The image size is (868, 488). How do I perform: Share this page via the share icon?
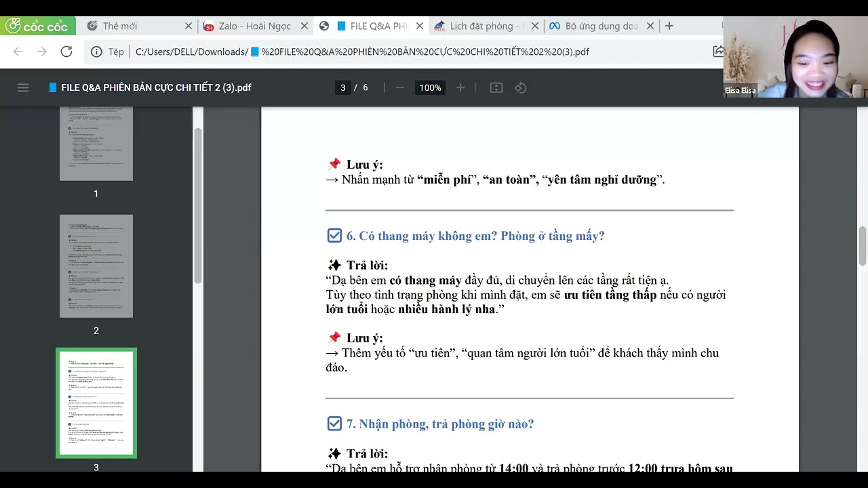tap(718, 52)
